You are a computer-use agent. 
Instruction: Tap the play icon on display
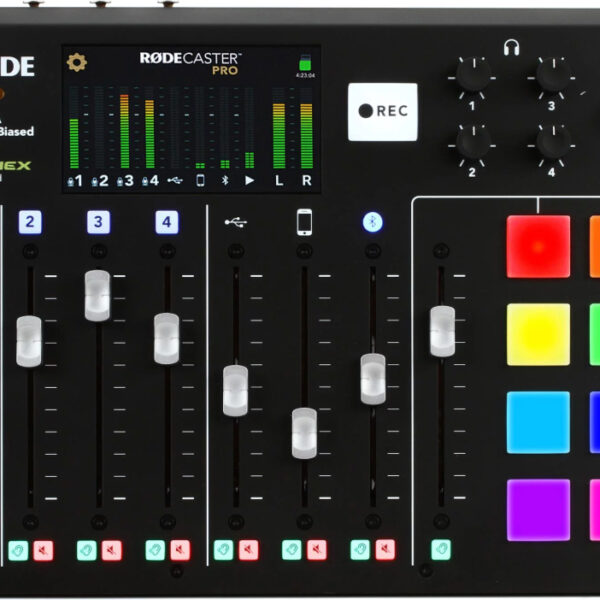click(x=250, y=181)
